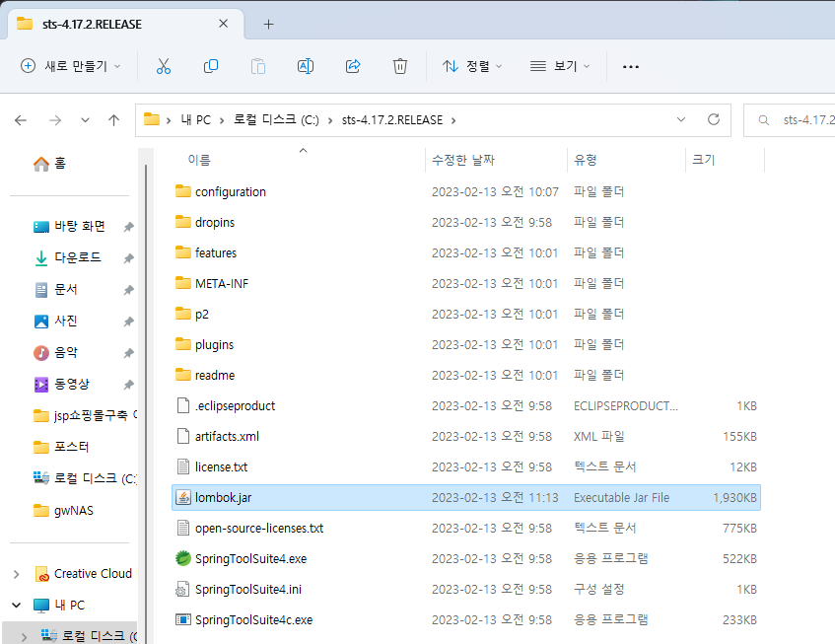This screenshot has height=644, width=835.
Task: Click the search box field
Action: 792,120
